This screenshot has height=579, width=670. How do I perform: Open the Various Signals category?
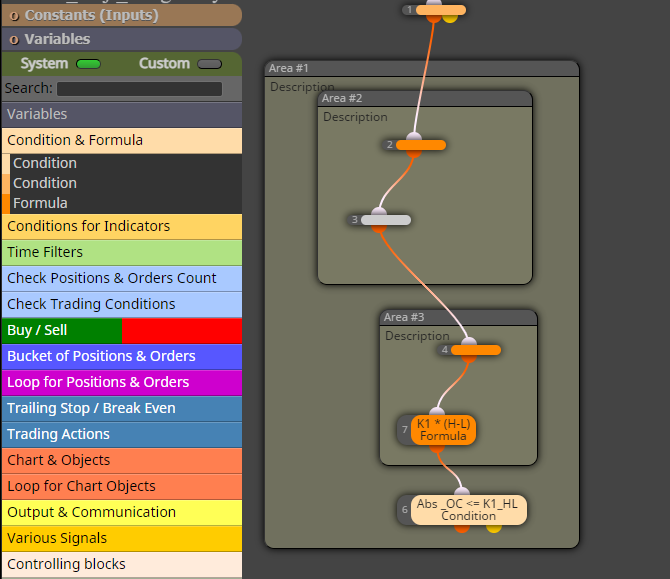tap(122, 539)
